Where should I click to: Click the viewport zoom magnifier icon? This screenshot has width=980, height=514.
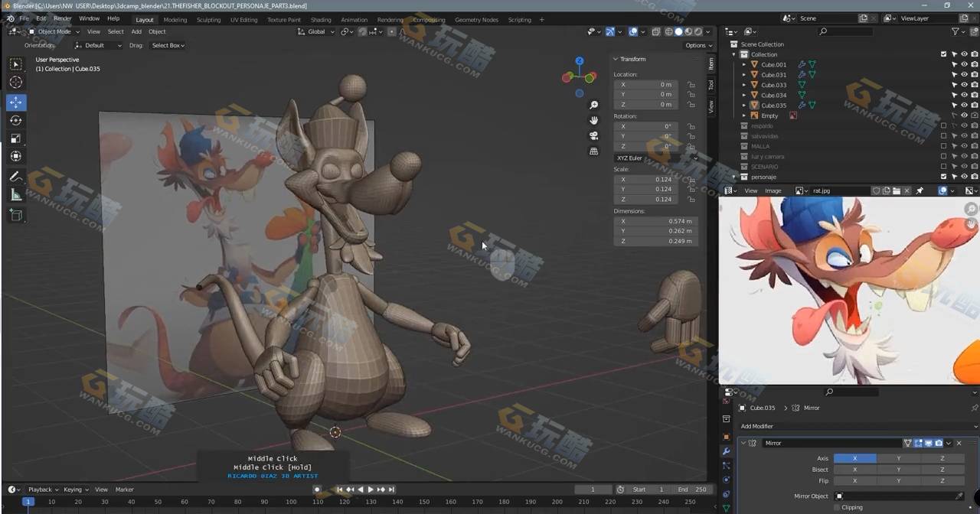593,105
